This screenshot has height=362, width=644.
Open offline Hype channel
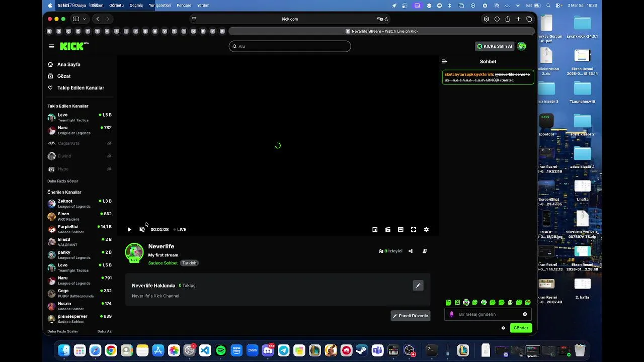[x=79, y=169]
